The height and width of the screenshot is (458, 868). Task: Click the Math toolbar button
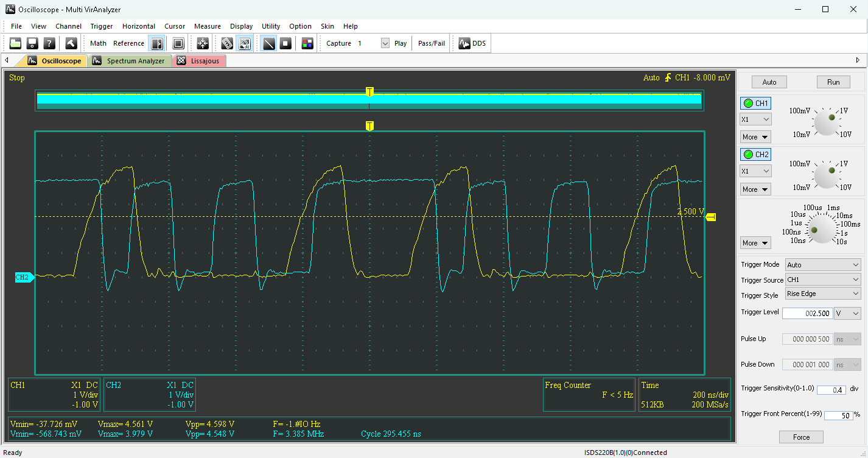click(x=98, y=43)
